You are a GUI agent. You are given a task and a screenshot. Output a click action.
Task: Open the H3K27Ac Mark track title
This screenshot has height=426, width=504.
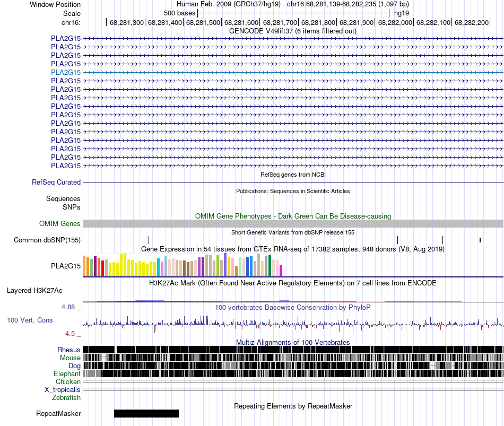tap(292, 283)
